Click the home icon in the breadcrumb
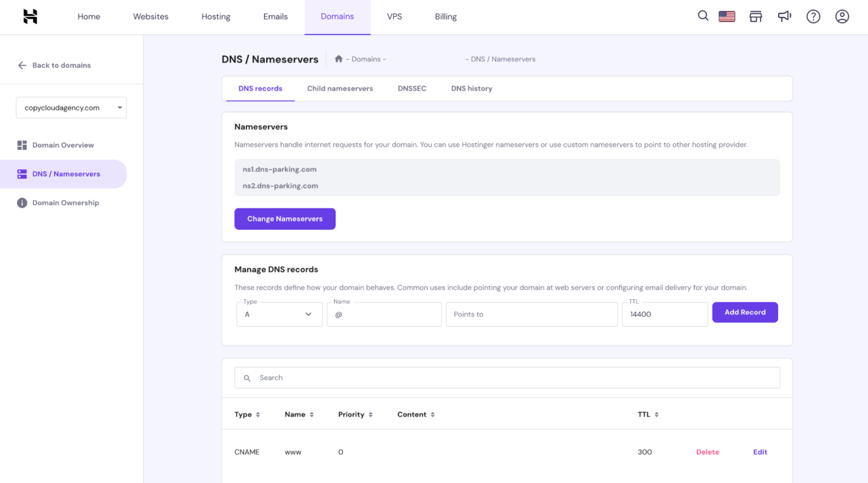The height and width of the screenshot is (483, 868). (338, 58)
